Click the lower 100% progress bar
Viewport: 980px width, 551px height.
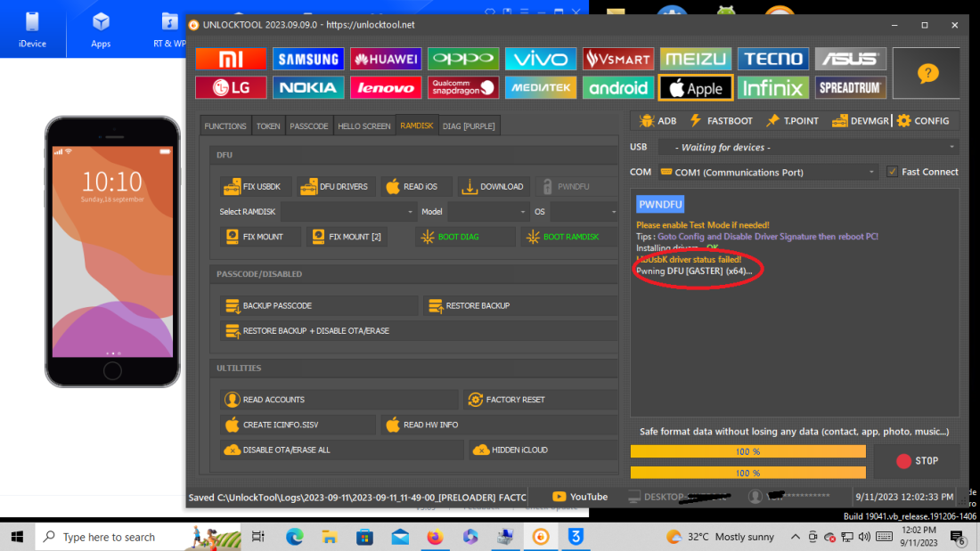pyautogui.click(x=748, y=473)
